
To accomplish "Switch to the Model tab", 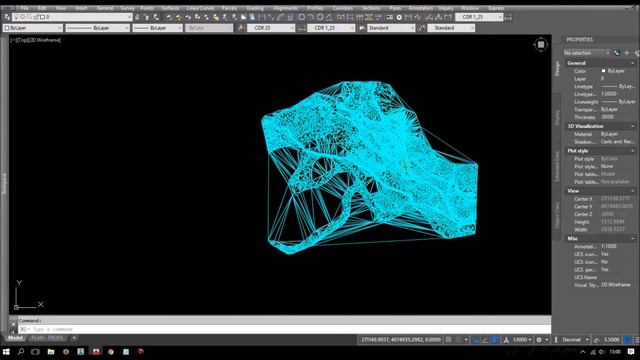I will tap(15, 338).
